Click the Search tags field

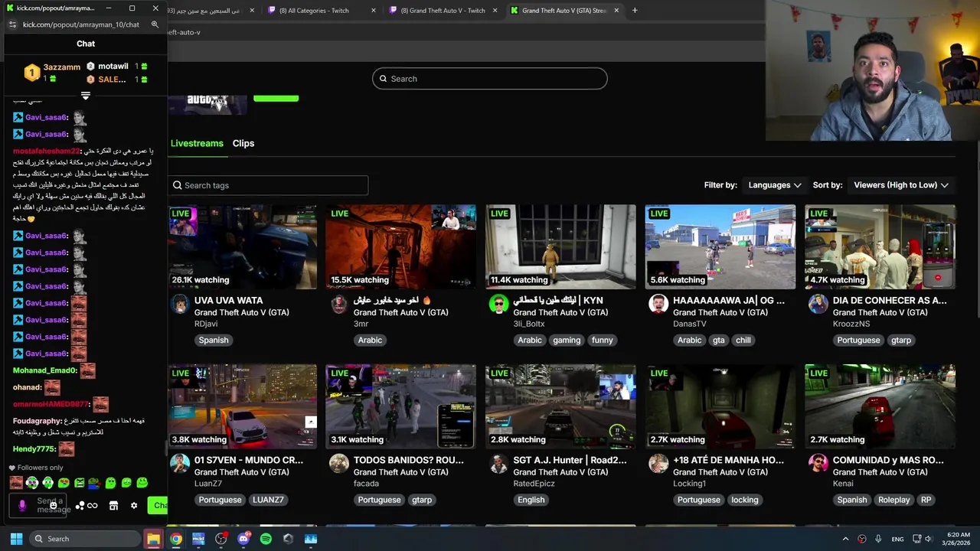268,185
